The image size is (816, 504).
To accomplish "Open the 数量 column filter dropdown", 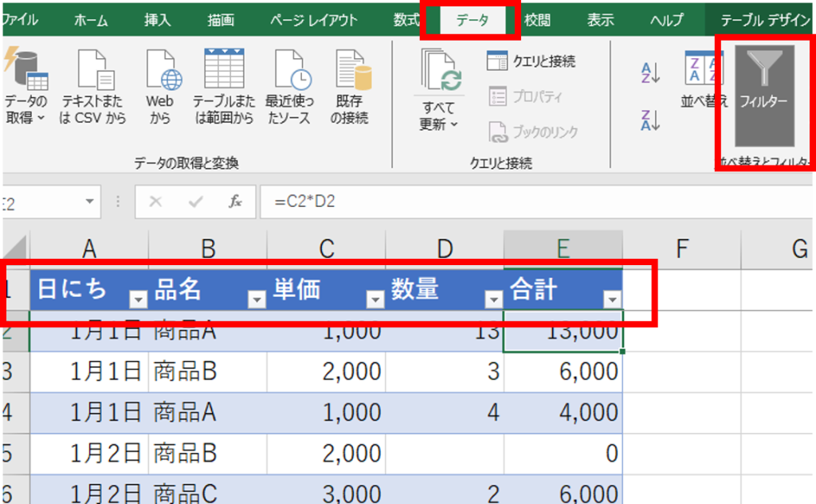I will click(x=494, y=299).
